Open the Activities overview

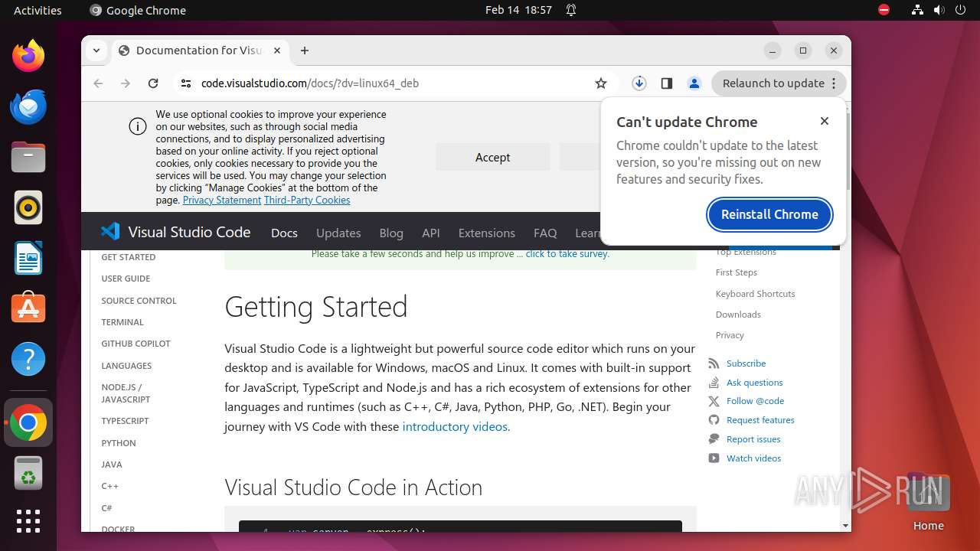pos(38,10)
